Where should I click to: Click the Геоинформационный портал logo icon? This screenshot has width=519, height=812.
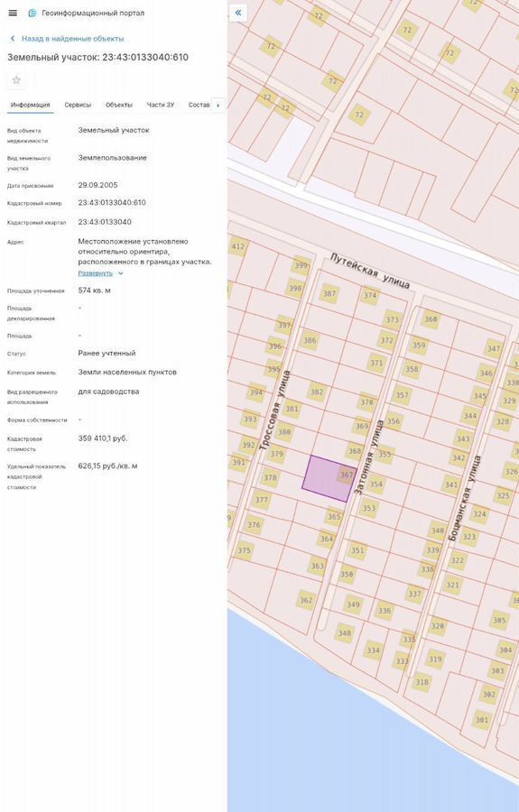32,13
